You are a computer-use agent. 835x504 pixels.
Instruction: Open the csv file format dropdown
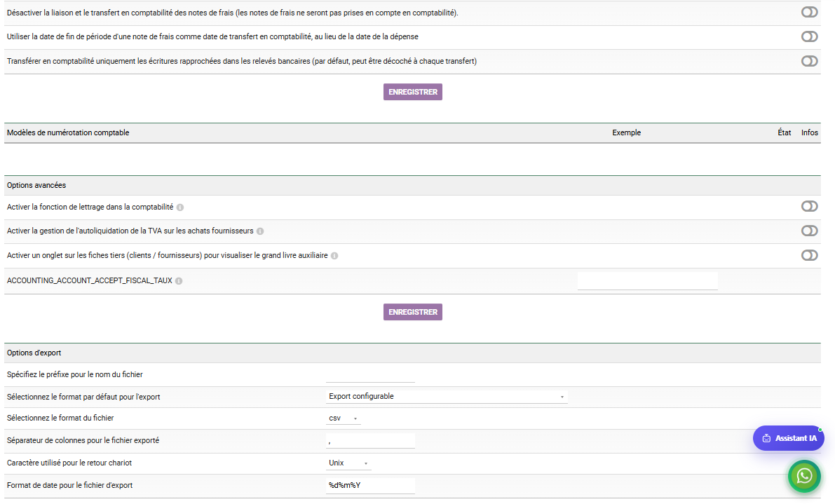(x=343, y=418)
